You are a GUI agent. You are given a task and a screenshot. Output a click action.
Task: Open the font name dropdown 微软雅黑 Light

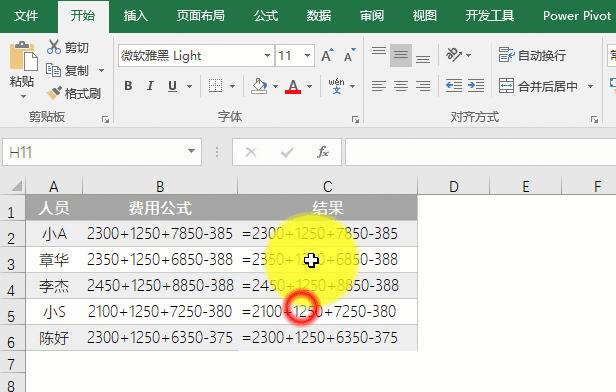tap(267, 55)
